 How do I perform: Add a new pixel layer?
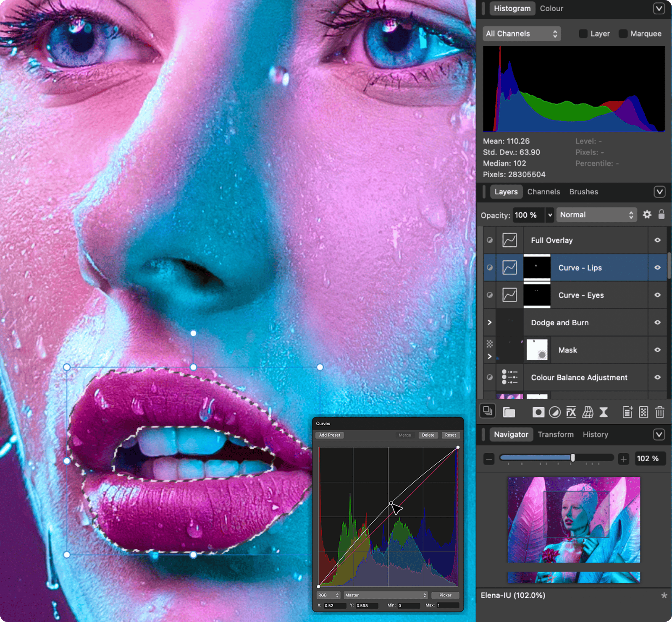627,412
